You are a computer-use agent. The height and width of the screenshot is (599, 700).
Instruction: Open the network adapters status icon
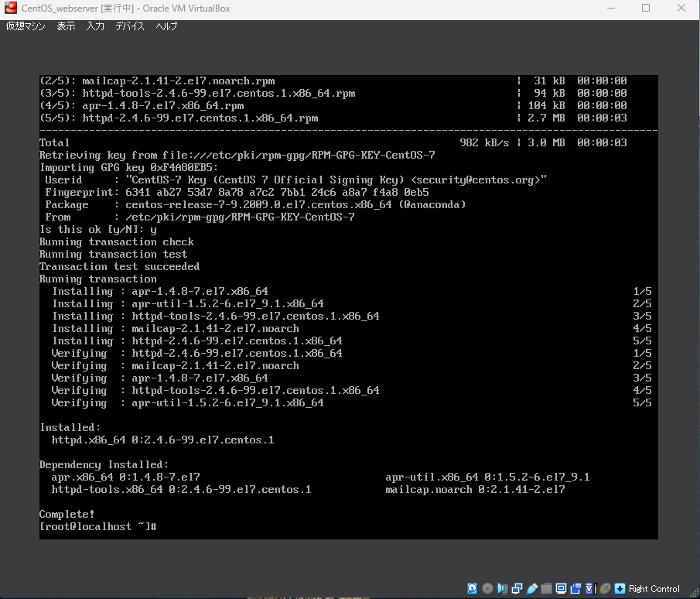pos(515,588)
